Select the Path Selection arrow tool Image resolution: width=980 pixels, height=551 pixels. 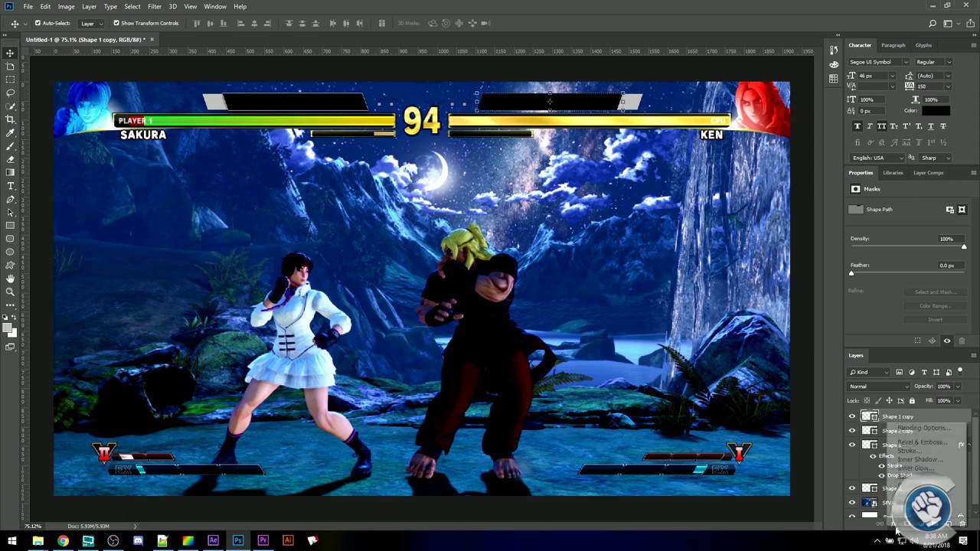[x=10, y=213]
